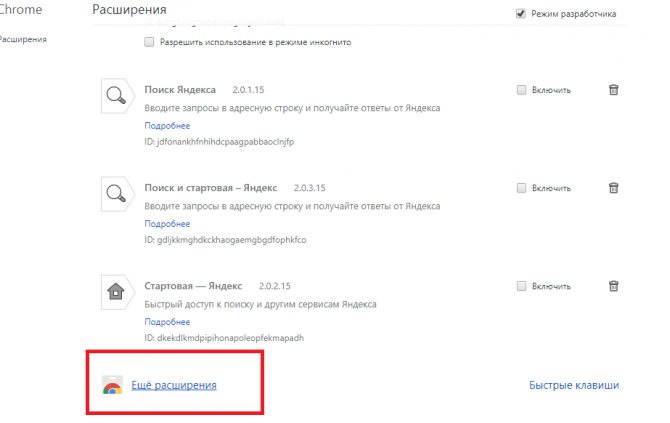Click the Chrome Web Store icon

pyautogui.click(x=112, y=385)
